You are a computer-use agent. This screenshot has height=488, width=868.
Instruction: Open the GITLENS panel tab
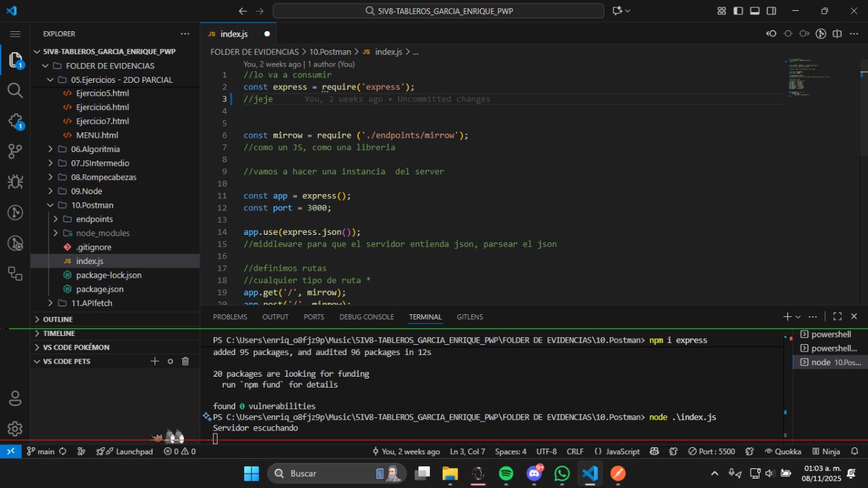(469, 316)
